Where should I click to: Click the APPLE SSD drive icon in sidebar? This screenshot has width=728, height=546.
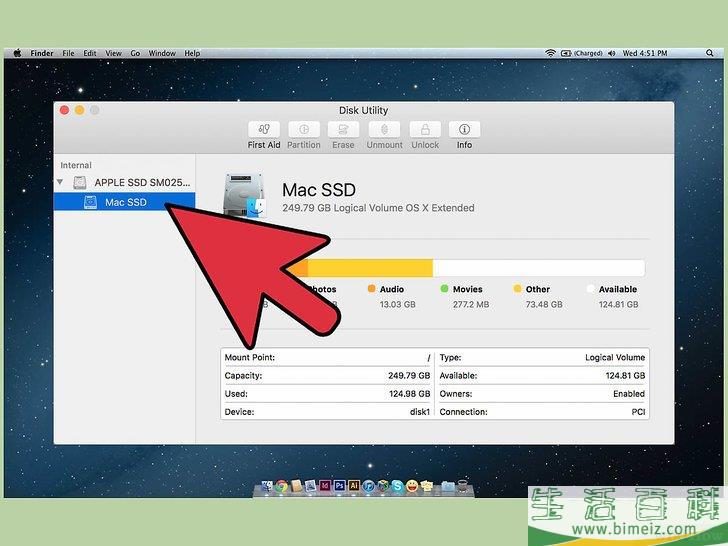[80, 182]
